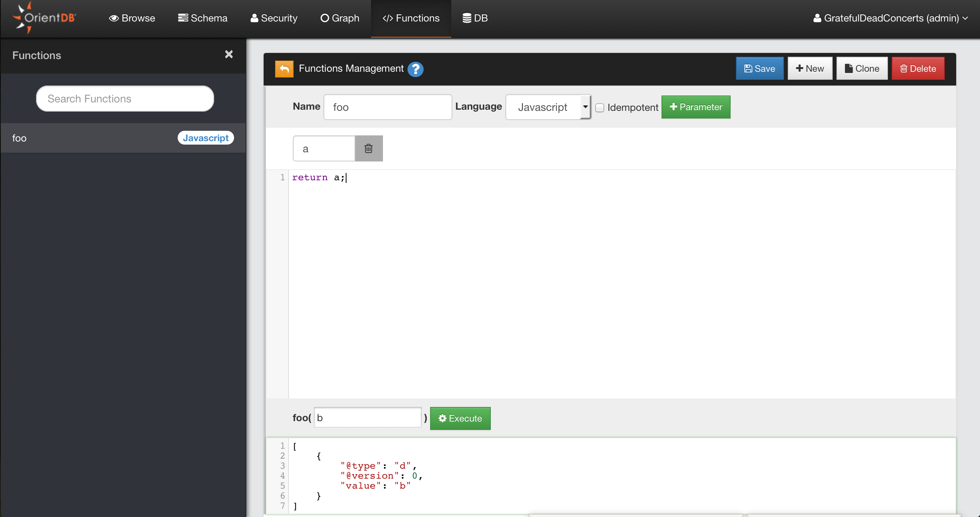Screen dimensions: 980x517
Task: Click the orange back arrow icon
Action: (x=284, y=69)
